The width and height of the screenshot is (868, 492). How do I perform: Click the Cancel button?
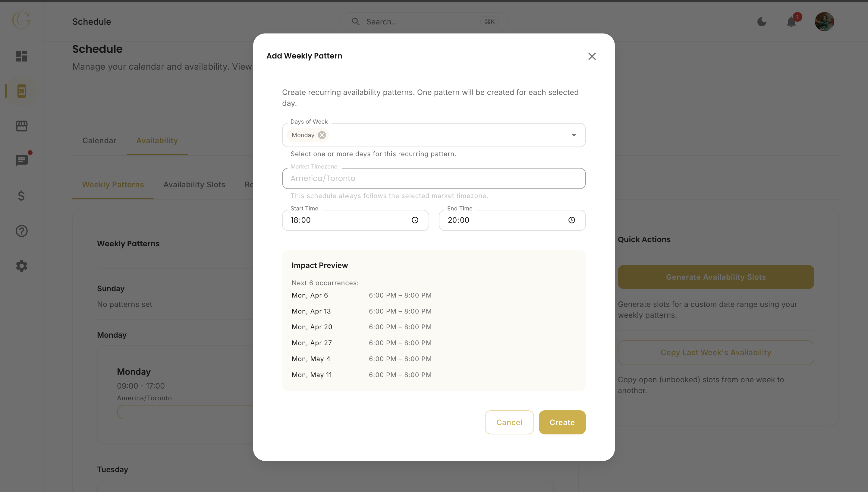click(x=509, y=422)
